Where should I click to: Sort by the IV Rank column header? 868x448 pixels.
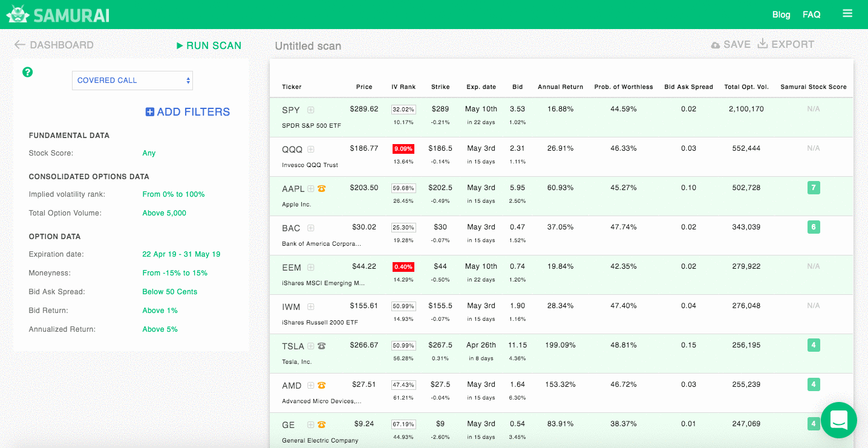(x=403, y=87)
